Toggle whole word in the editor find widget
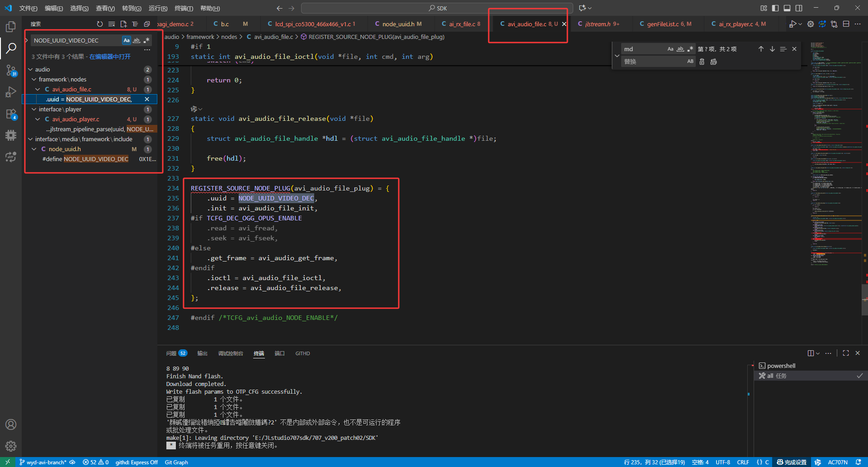 point(680,49)
